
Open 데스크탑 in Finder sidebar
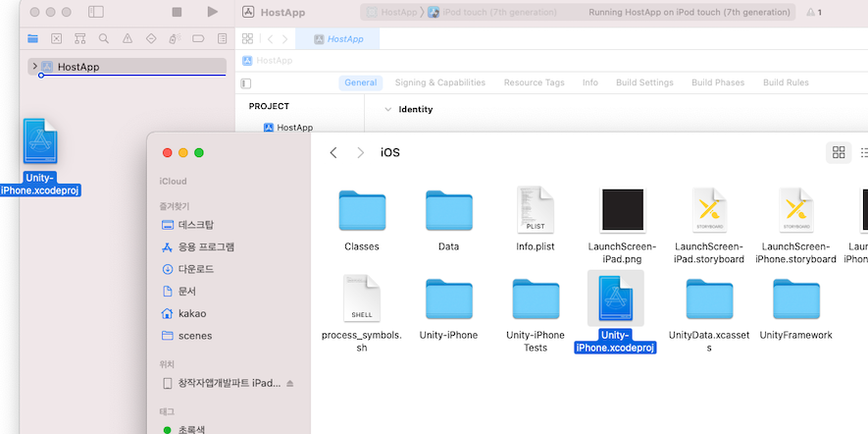(x=187, y=225)
